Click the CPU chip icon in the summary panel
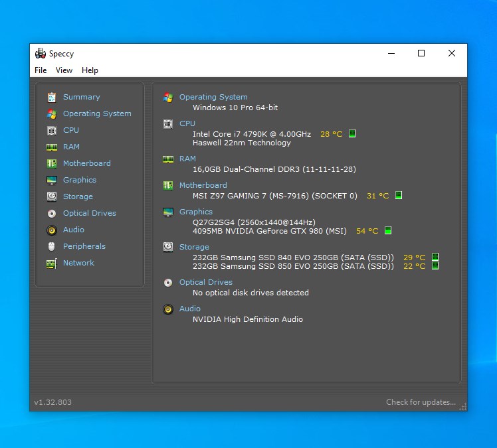The image size is (497, 448). (x=168, y=124)
